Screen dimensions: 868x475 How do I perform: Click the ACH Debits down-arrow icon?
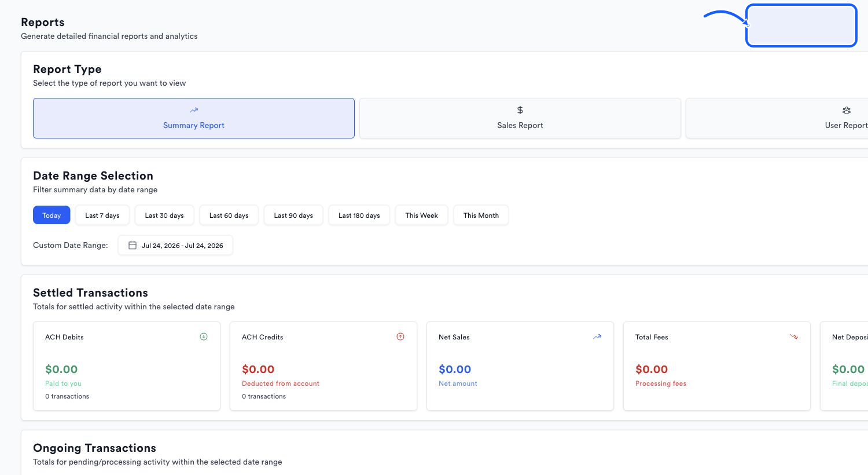[204, 337]
